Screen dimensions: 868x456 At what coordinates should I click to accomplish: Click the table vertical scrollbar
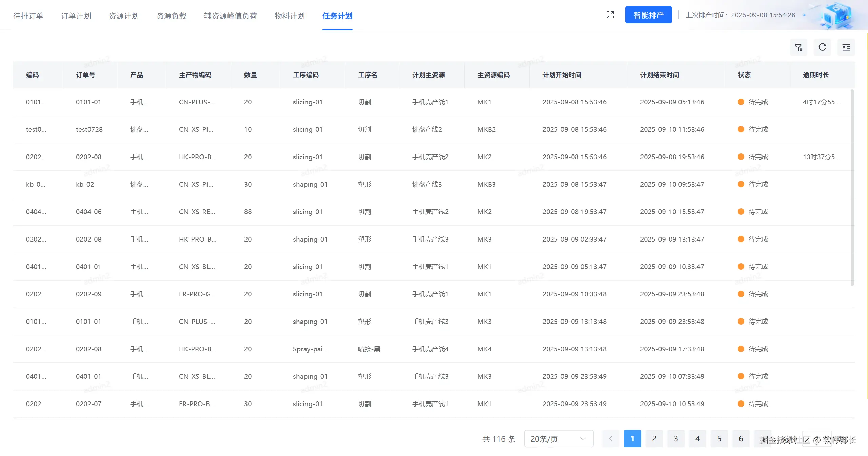tap(852, 188)
